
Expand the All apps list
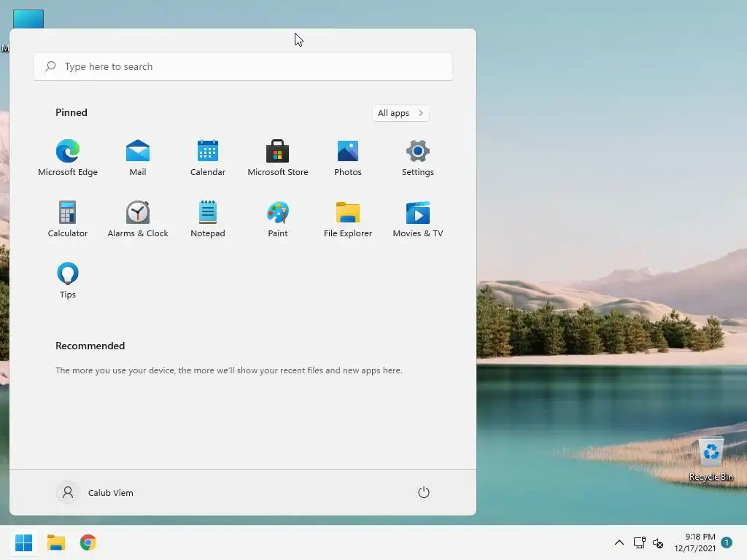point(400,113)
